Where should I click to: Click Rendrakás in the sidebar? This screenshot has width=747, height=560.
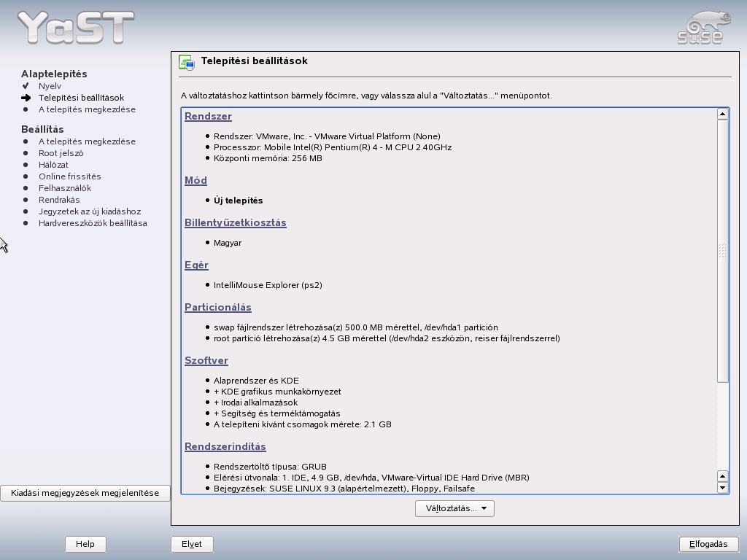point(59,200)
